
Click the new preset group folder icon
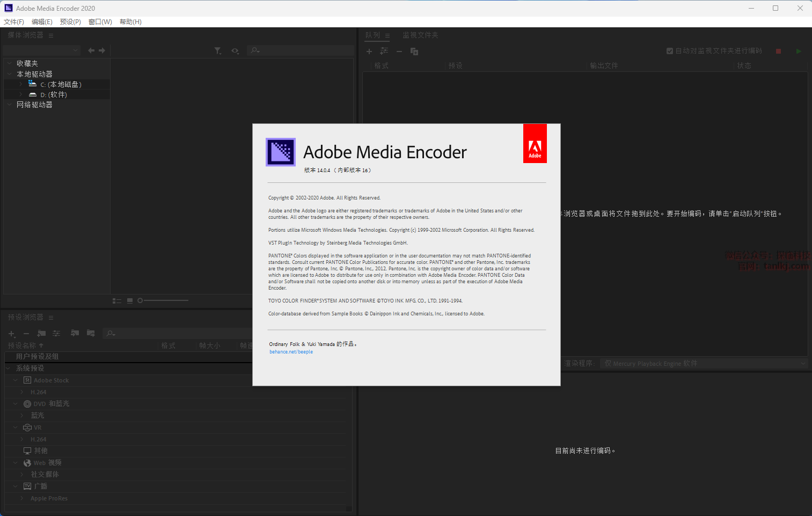(41, 334)
